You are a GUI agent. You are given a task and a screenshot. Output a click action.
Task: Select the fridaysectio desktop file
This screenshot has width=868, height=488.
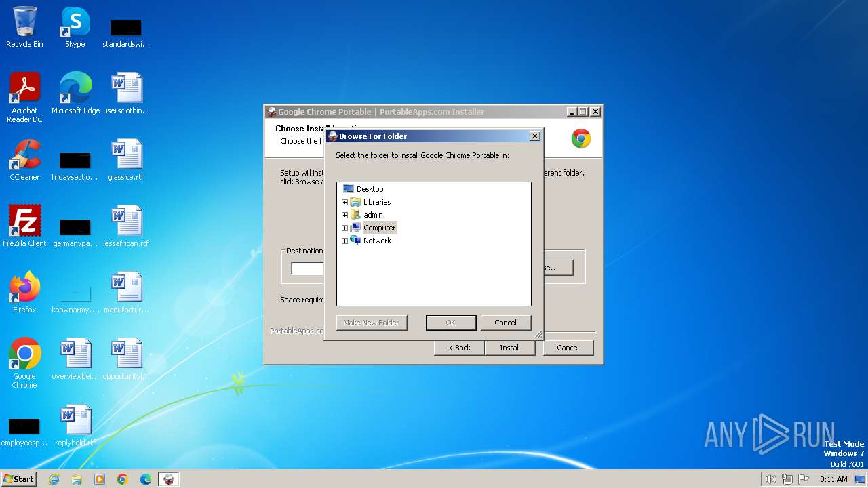(75, 165)
